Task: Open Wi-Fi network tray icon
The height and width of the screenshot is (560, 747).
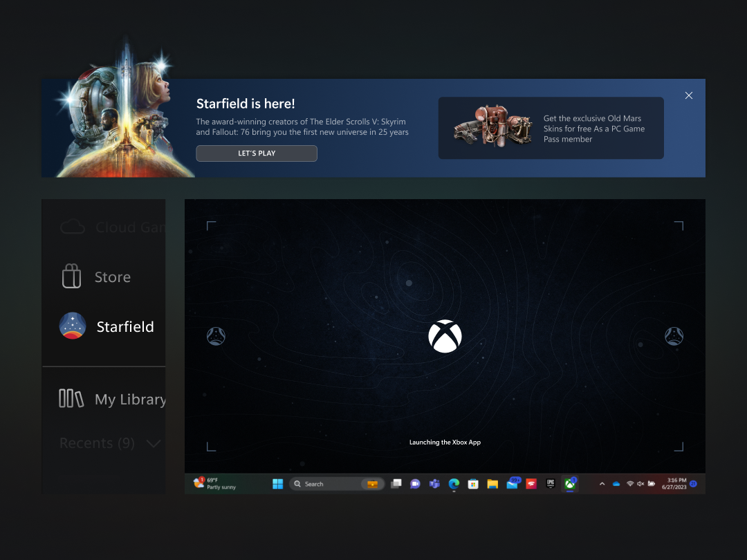Action: click(x=630, y=484)
